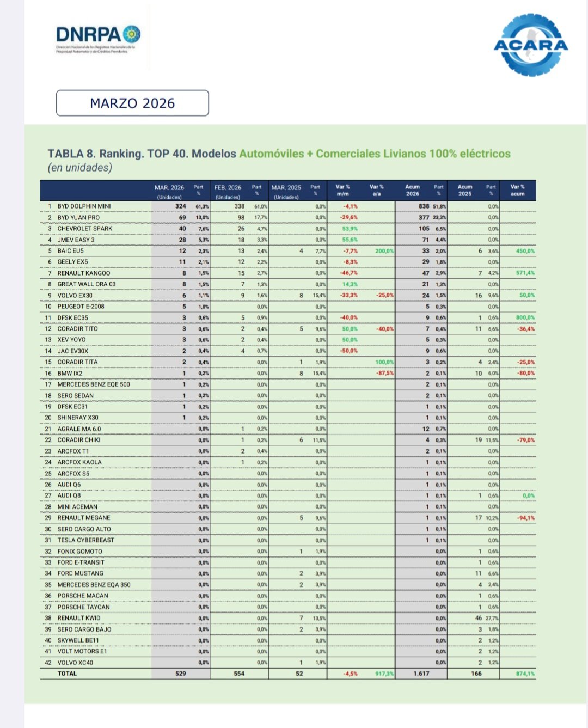Select the BYD DOLPHIN MINI row
The height and width of the screenshot is (728, 588).
(84, 206)
